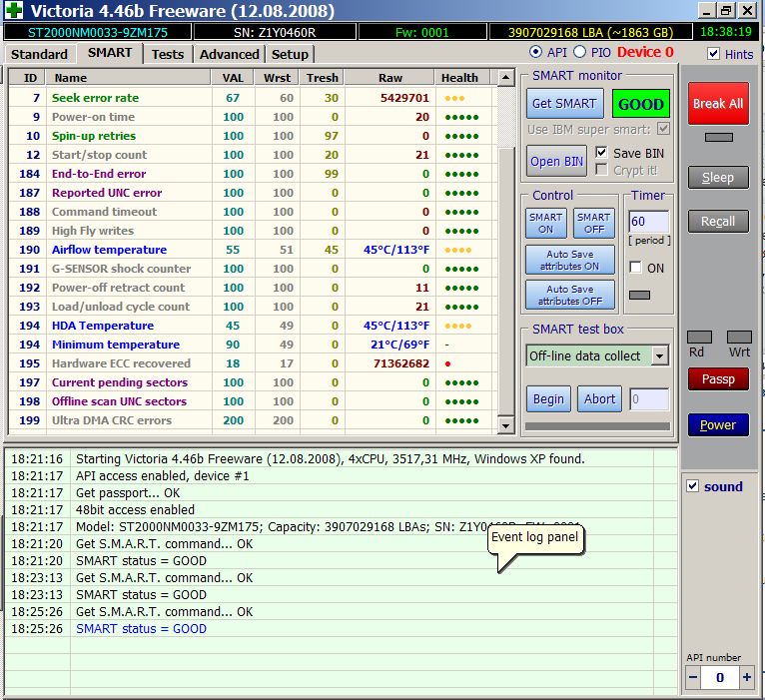Click Abort in SMART test box
This screenshot has width=765, height=700.
(x=599, y=399)
